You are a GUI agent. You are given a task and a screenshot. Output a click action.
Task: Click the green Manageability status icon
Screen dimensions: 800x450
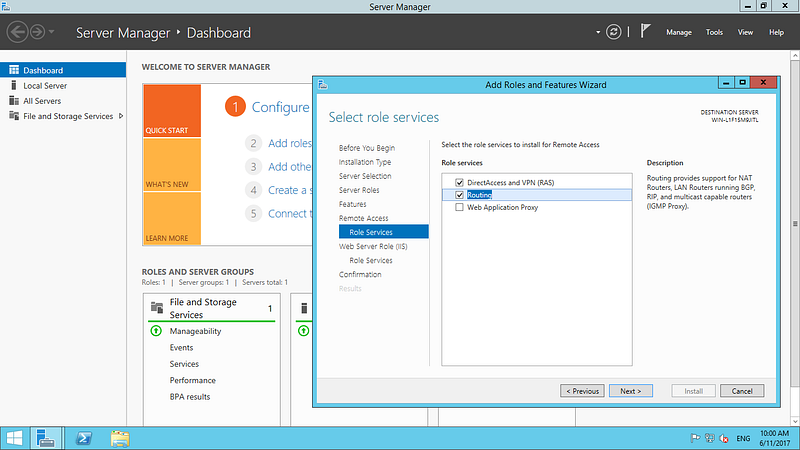(156, 331)
